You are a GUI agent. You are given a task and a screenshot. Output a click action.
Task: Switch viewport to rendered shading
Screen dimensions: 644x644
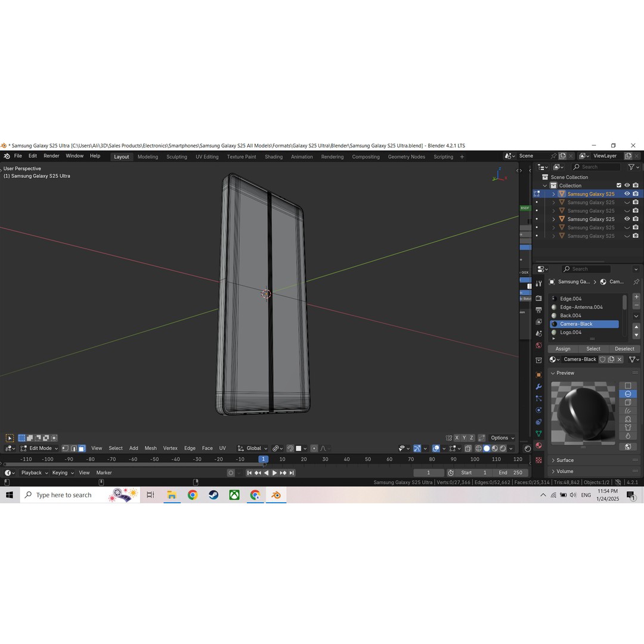click(503, 448)
